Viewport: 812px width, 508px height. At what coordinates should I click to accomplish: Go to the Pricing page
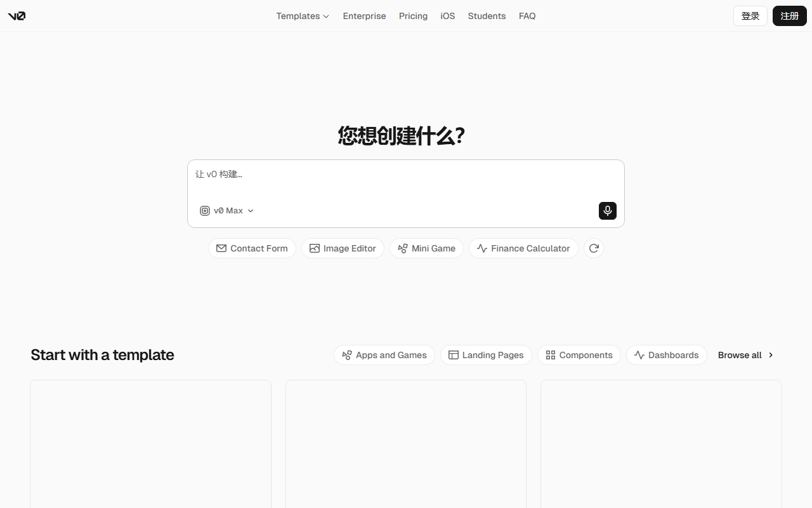[x=413, y=16]
